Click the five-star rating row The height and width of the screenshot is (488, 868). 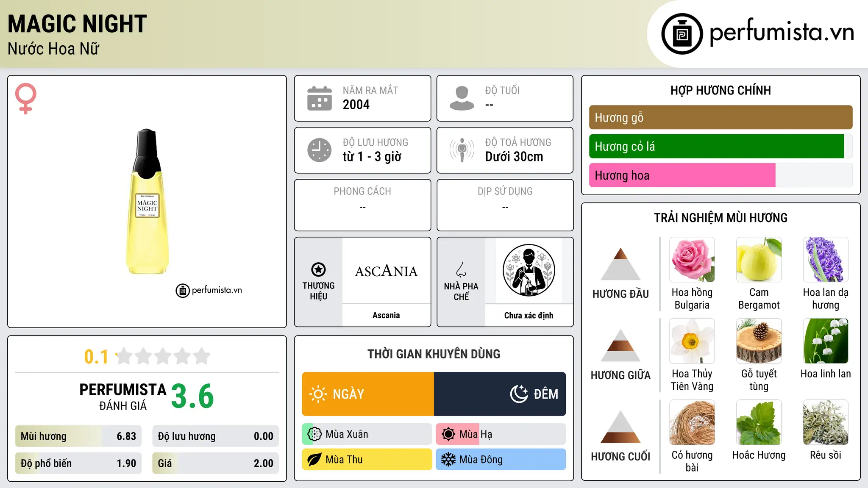coord(163,357)
